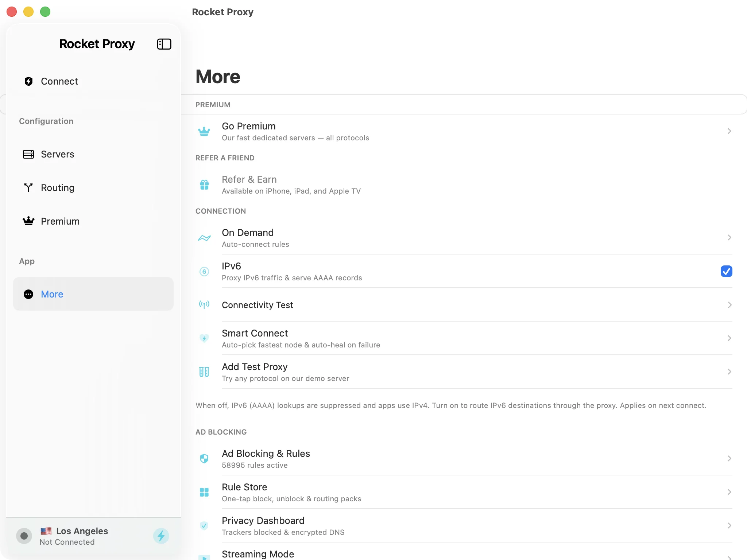Screen dimensions: 747x560
Task: Open the Go Premium row
Action: coord(464,131)
